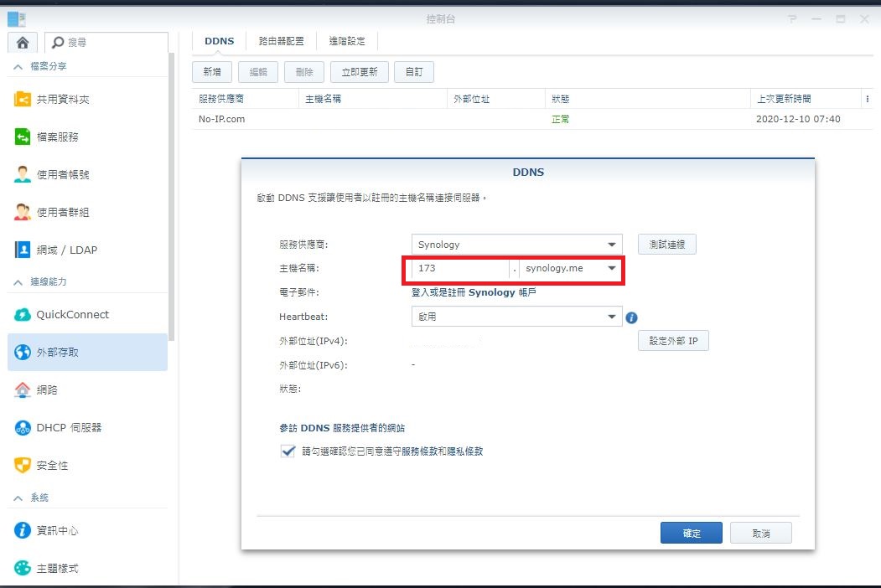
Task: Open QuickConnect icon
Action: [x=23, y=314]
